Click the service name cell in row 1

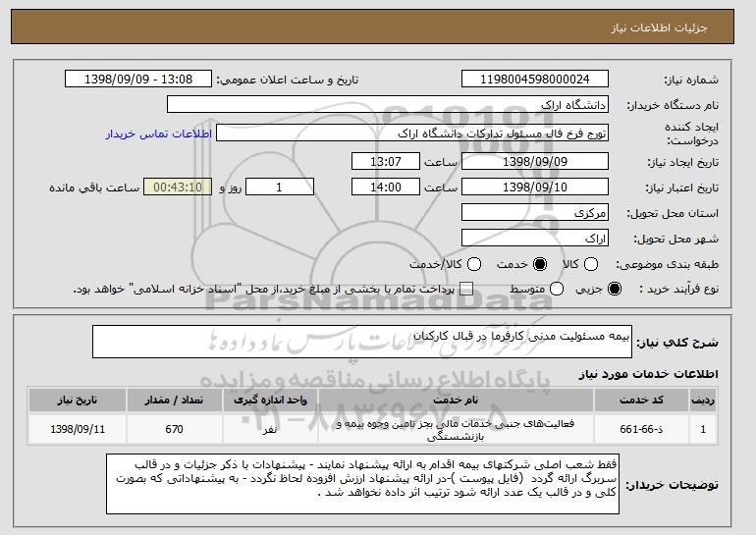[x=456, y=429]
